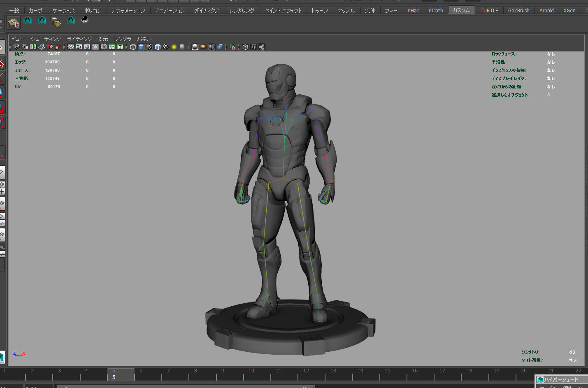
Task: Click the ソフト選択 status label
Action: point(532,360)
